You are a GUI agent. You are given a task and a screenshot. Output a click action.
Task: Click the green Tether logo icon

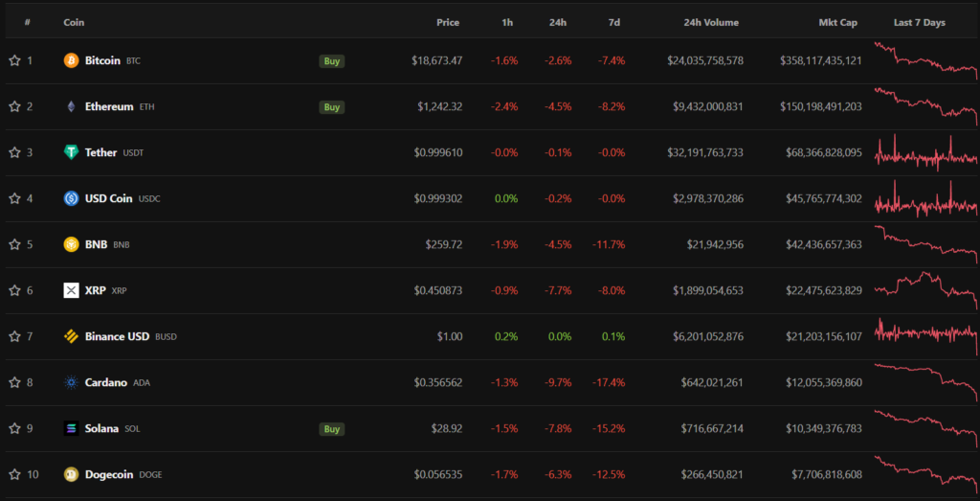71,152
